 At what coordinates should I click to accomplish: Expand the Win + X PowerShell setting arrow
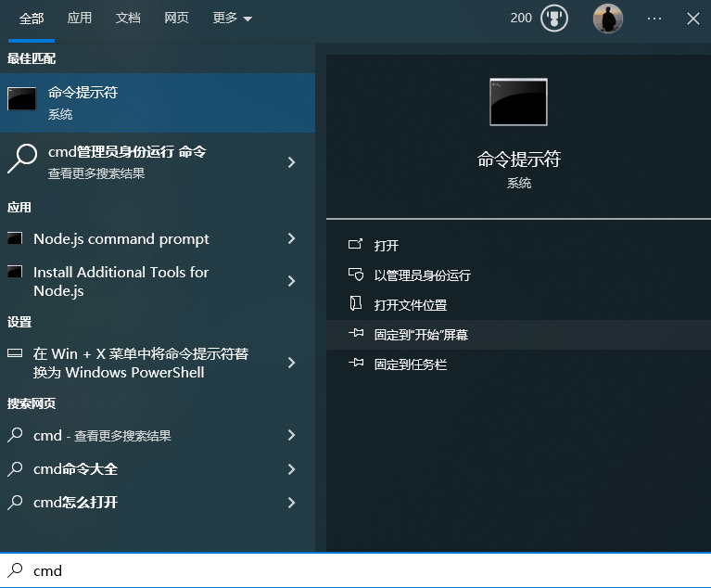pos(292,363)
